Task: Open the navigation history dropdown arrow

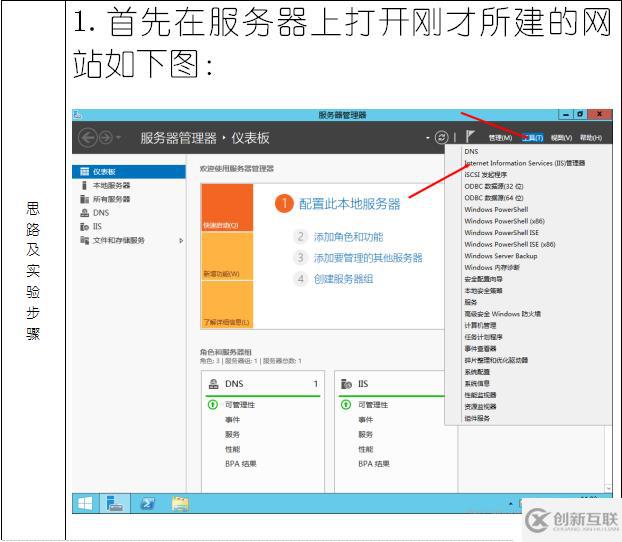Action: (x=118, y=138)
